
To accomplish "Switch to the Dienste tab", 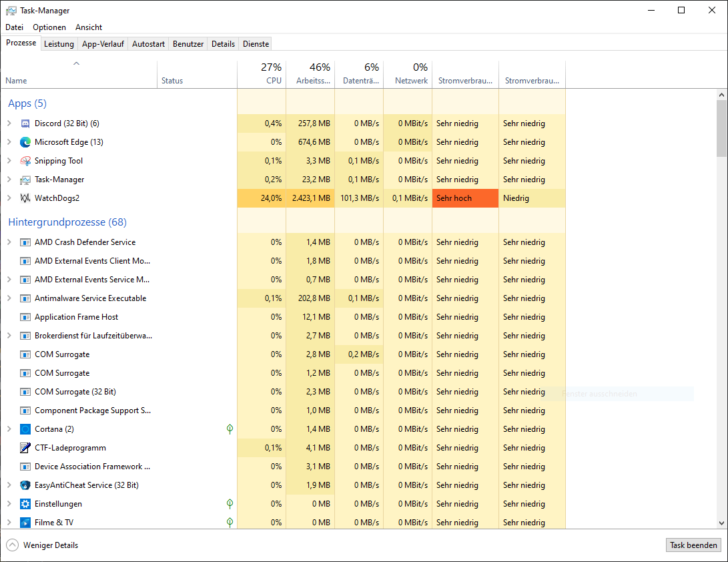I will tap(256, 44).
